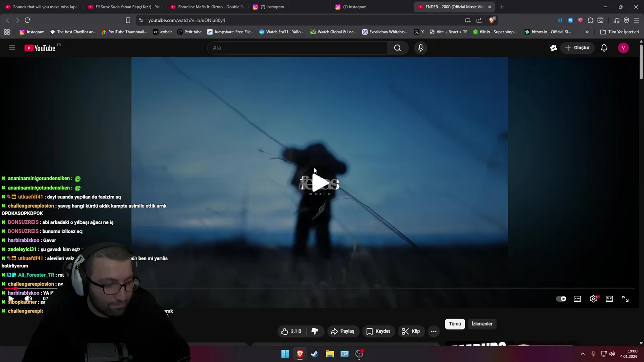Create a clip with the Klip button
The height and width of the screenshot is (362, 644).
pyautogui.click(x=411, y=331)
